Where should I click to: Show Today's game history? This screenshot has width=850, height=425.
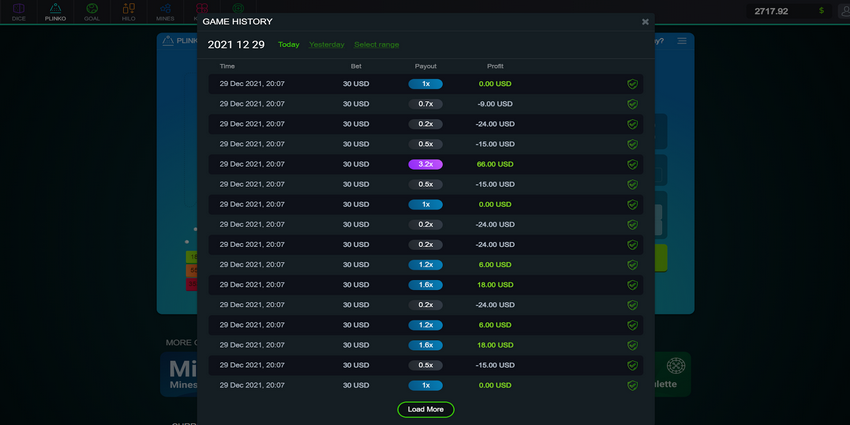pyautogui.click(x=288, y=45)
